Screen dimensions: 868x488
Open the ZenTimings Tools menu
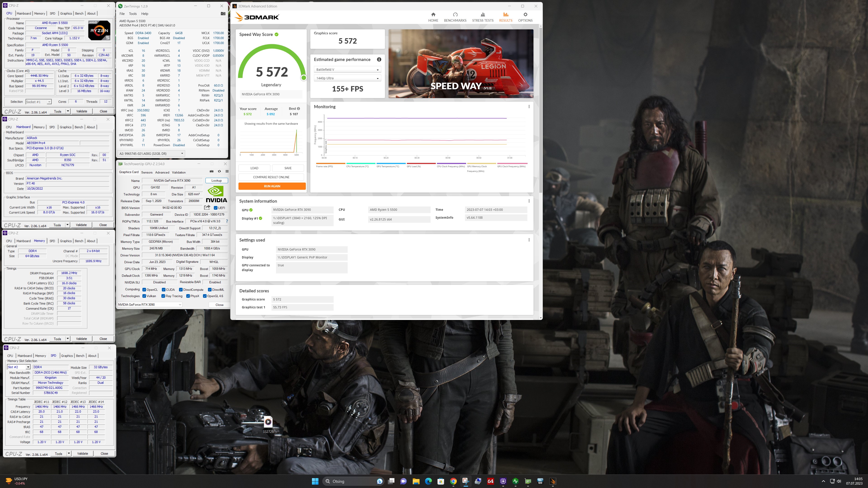[x=133, y=14]
